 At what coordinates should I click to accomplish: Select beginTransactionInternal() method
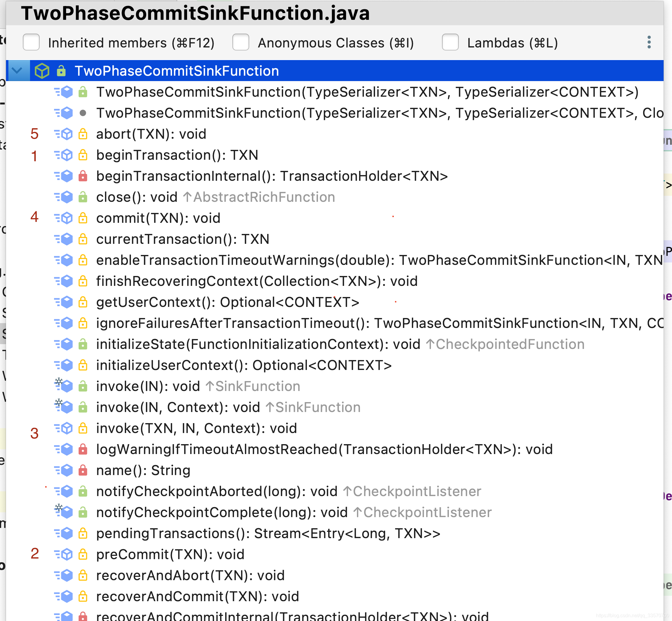point(272,176)
